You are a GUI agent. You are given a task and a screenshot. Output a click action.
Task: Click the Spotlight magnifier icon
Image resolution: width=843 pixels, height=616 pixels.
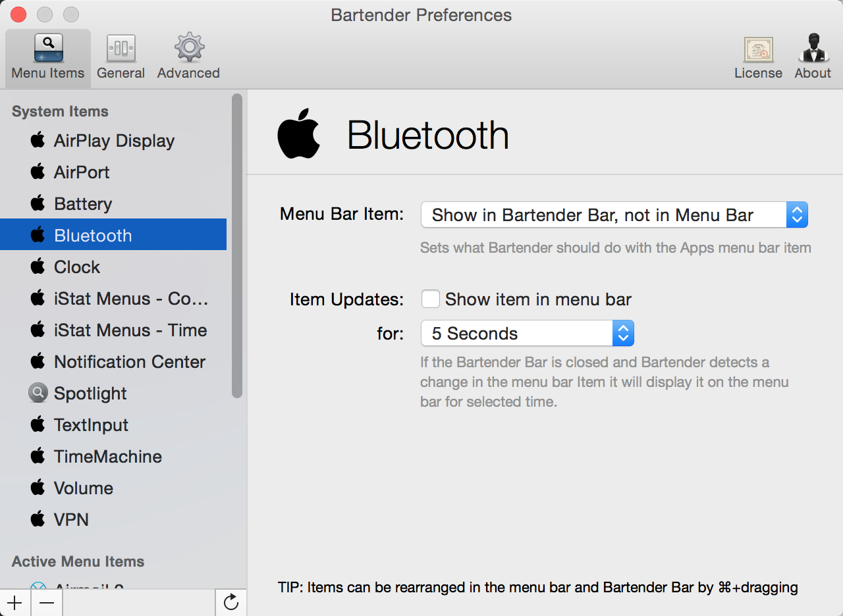[x=38, y=393]
